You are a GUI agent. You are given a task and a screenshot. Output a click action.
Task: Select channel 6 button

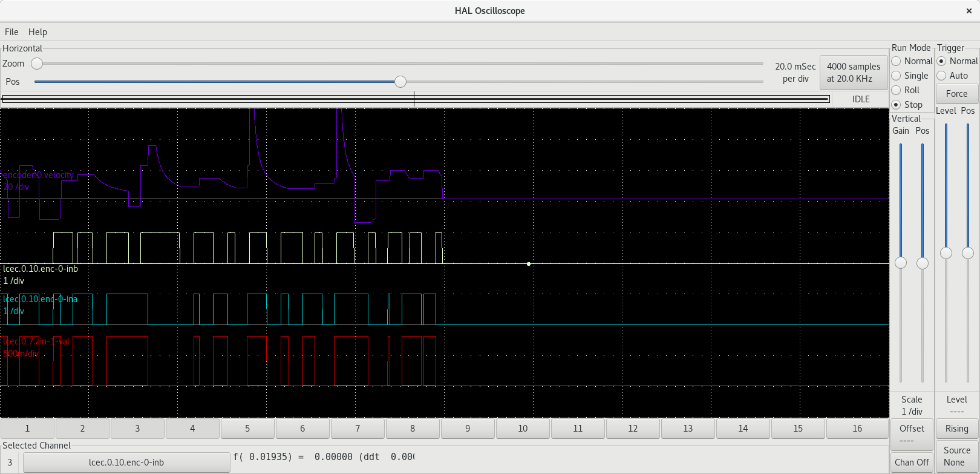[x=302, y=429]
